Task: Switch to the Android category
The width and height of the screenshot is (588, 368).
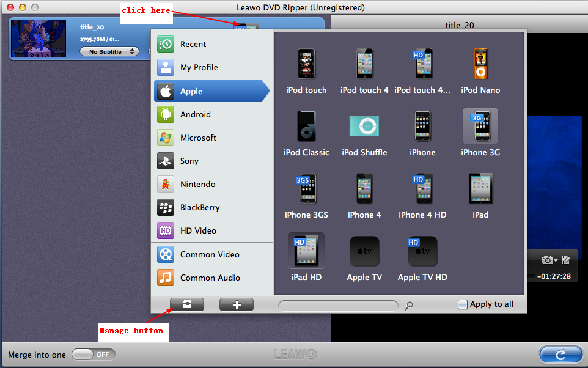Action: (x=212, y=114)
